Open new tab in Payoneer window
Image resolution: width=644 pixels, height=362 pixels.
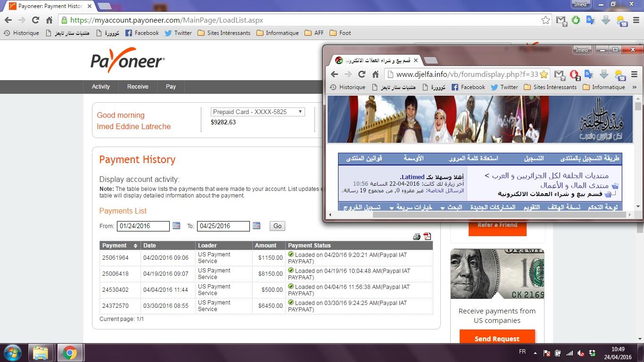[104, 7]
